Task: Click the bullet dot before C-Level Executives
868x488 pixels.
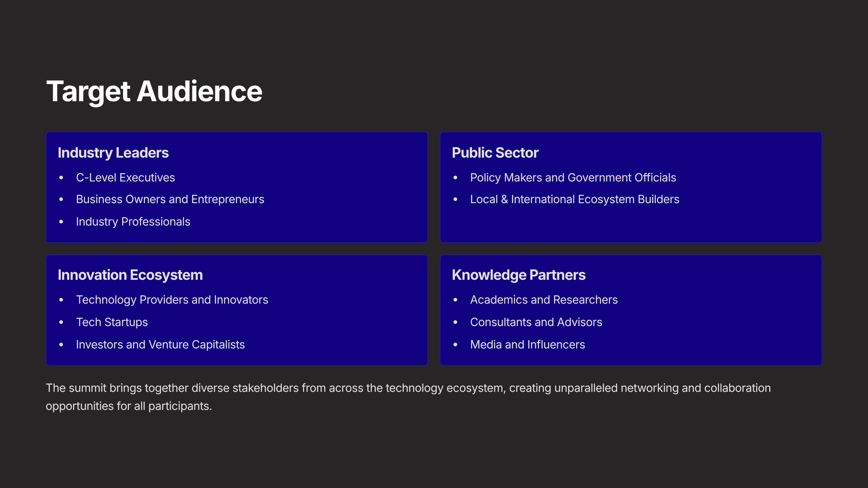Action: [x=61, y=177]
